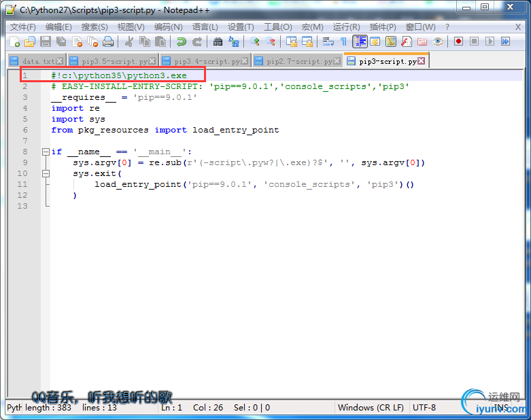Click the 'import sys' line
The height and width of the screenshot is (420, 531).
pos(78,119)
